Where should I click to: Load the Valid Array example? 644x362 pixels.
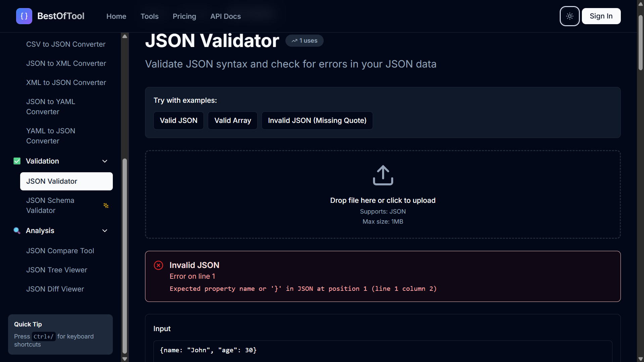tap(233, 121)
